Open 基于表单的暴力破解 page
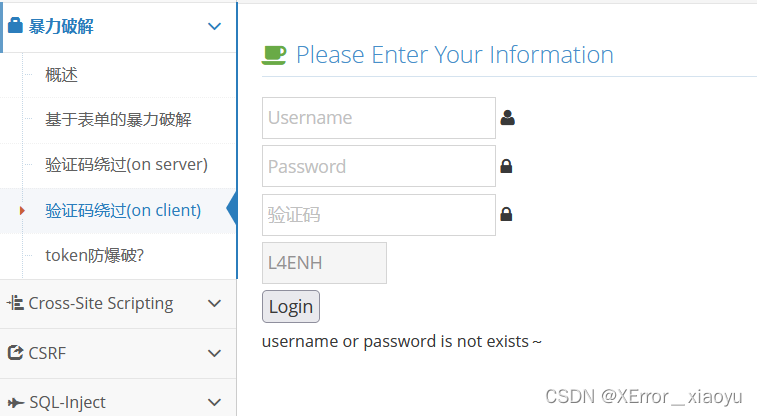The image size is (757, 416). coord(118,120)
